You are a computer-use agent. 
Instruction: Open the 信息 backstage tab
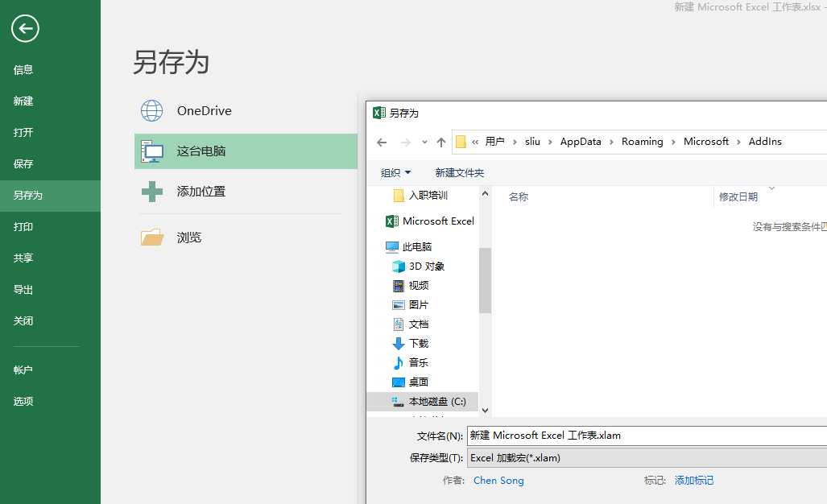click(x=50, y=69)
